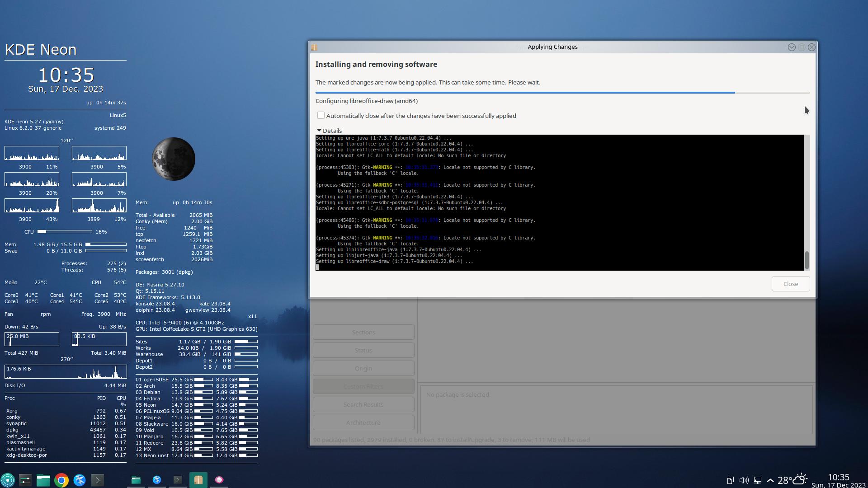This screenshot has width=868, height=488.
Task: Collapse the Details terminal expander
Action: (x=319, y=131)
